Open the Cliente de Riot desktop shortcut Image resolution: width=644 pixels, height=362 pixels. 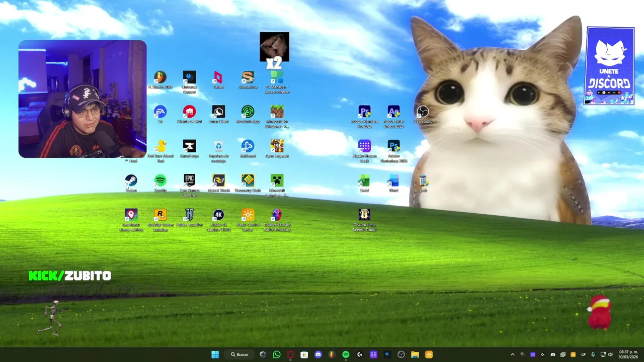coord(189,115)
